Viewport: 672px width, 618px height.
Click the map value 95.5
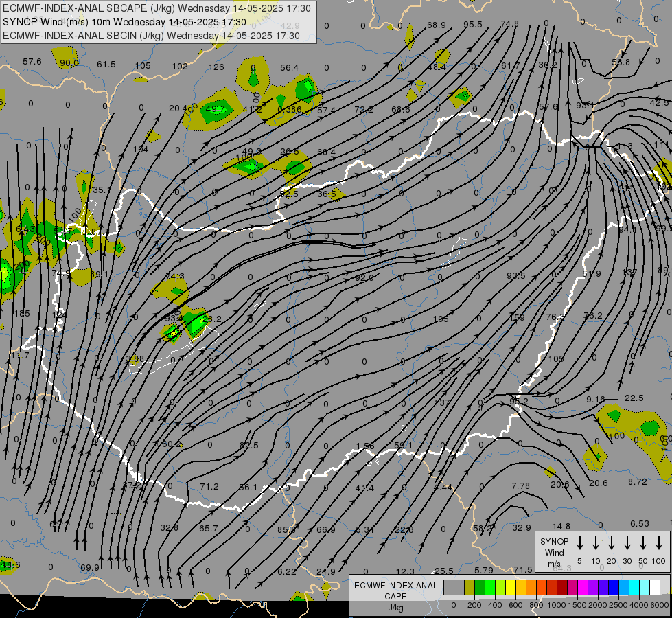473,25
